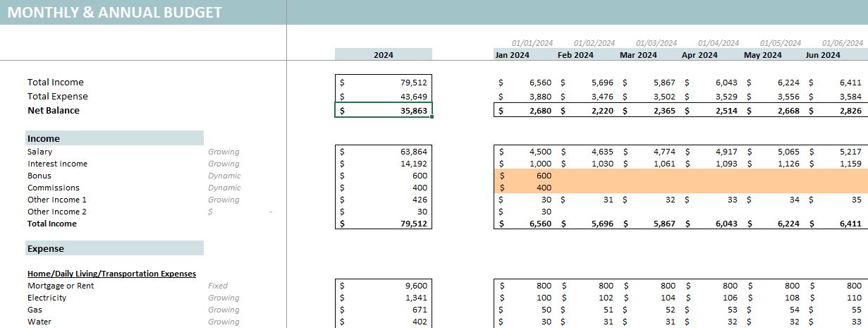Click the Jan 2024 column header

click(512, 54)
